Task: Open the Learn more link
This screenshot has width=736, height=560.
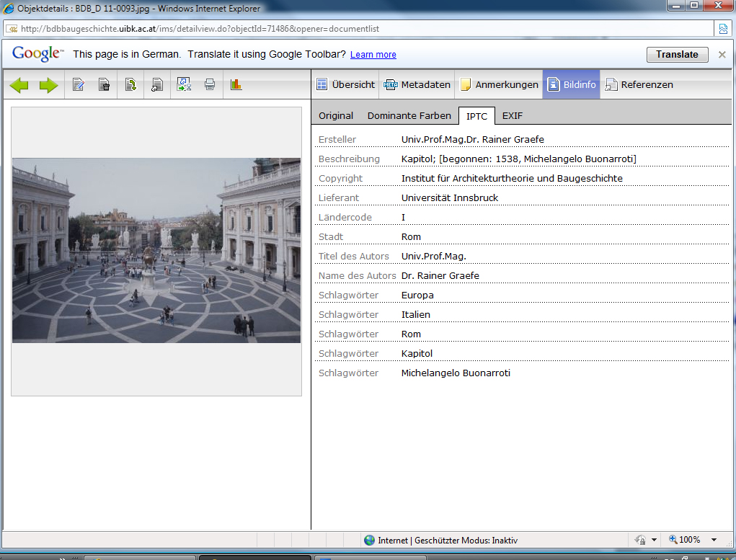Action: [x=373, y=54]
